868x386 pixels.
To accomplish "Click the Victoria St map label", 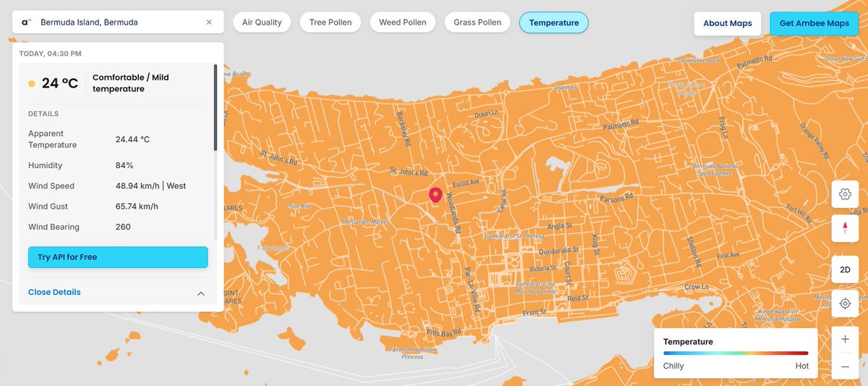I will pos(542,269).
